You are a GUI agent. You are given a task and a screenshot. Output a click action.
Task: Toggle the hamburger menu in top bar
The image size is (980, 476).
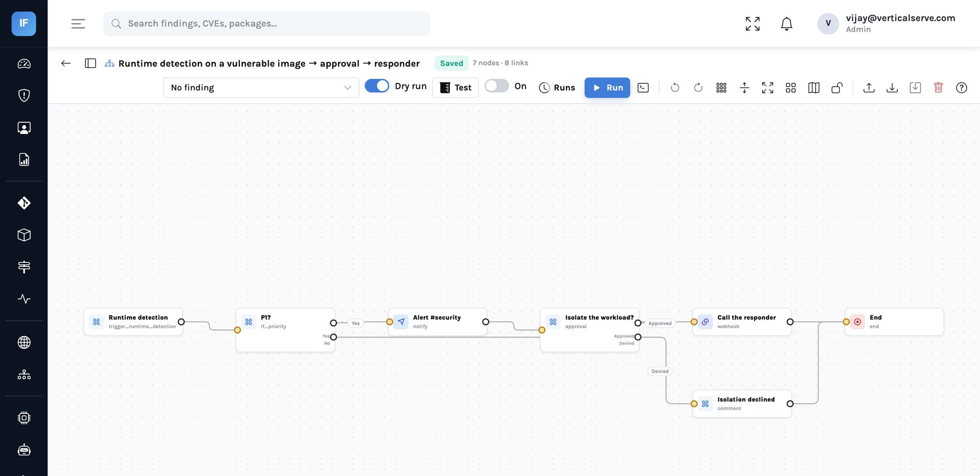click(78, 24)
